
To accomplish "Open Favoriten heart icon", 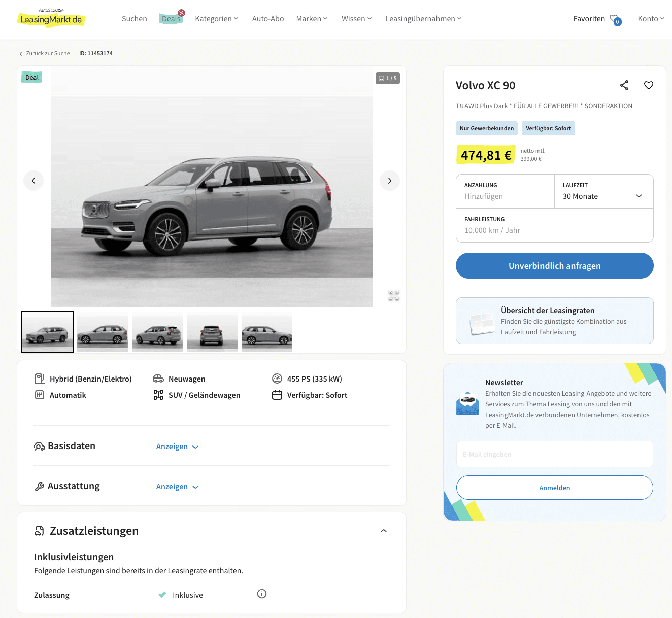I will pyautogui.click(x=615, y=19).
